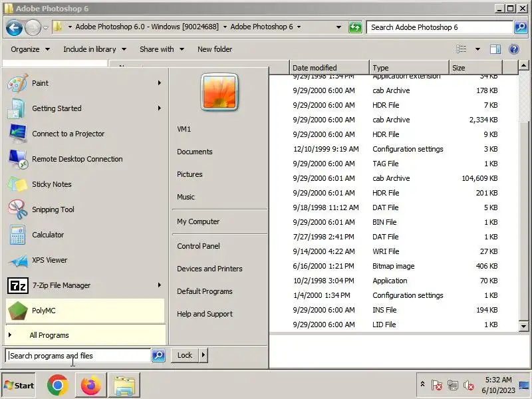Image resolution: width=532 pixels, height=399 pixels.
Task: Refresh the Adobe Photoshop 6 folder
Action: click(355, 27)
